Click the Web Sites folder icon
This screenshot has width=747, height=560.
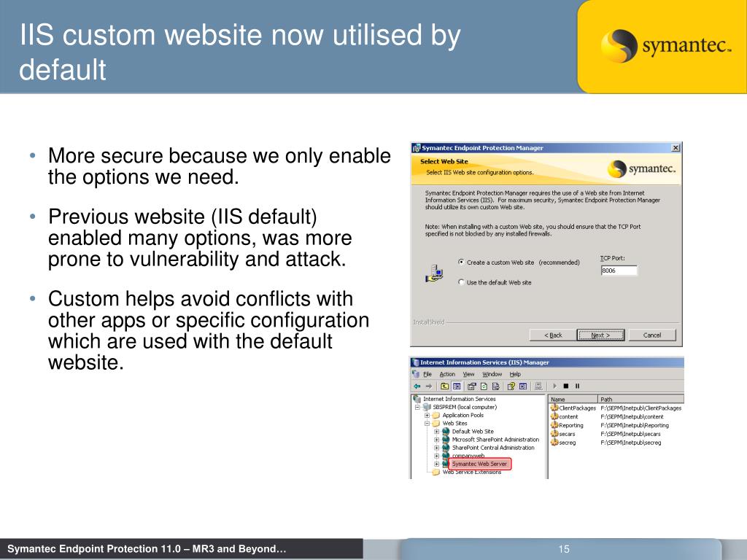436,424
